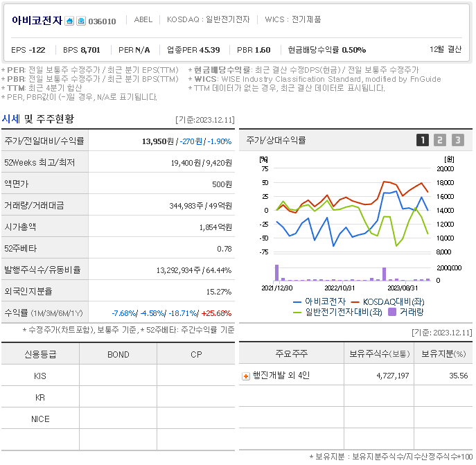Select the BPS 8,701 value
Viewport: 476px width, 465px height.
82,50
